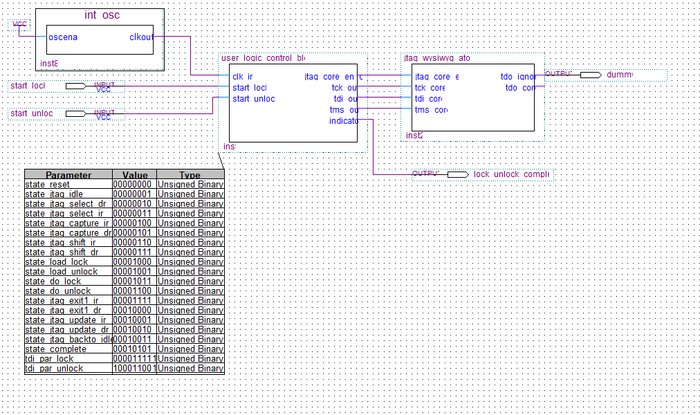Select the lock_unlock_complete output pin symbol
Viewport: 700px width, 415px height.
click(x=458, y=174)
